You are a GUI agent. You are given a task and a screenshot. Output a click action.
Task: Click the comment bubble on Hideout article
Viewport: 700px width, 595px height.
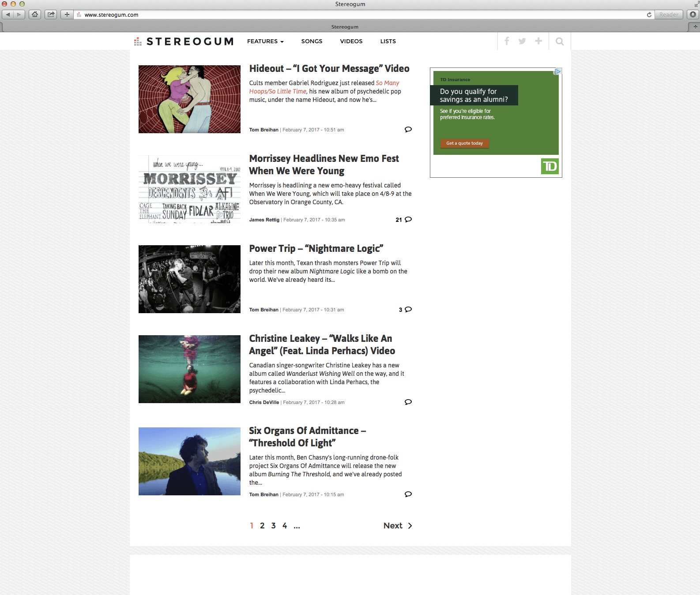tap(408, 129)
